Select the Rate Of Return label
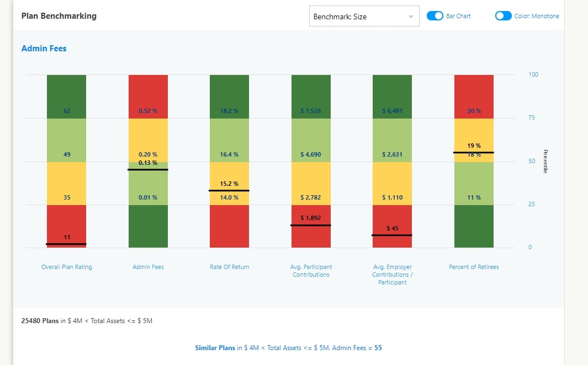The image size is (588, 365). (229, 267)
